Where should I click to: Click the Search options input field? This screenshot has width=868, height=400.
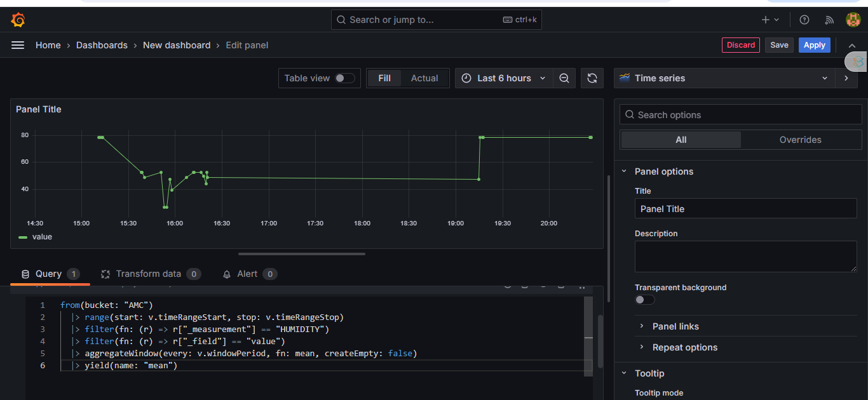pyautogui.click(x=740, y=115)
